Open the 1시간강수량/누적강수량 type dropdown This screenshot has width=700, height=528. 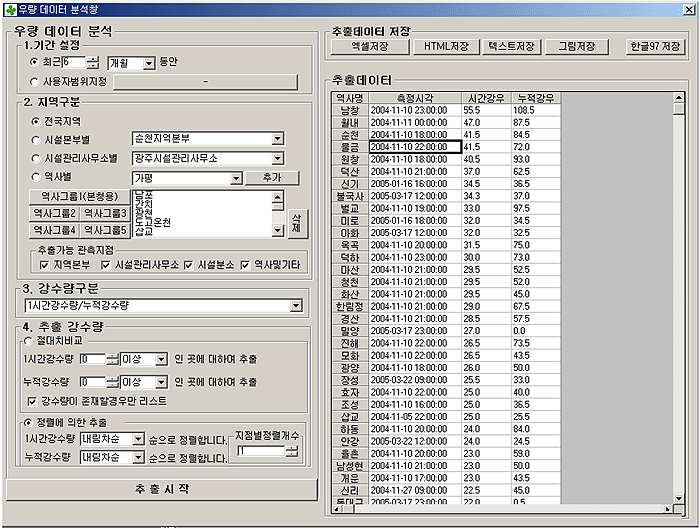point(295,305)
